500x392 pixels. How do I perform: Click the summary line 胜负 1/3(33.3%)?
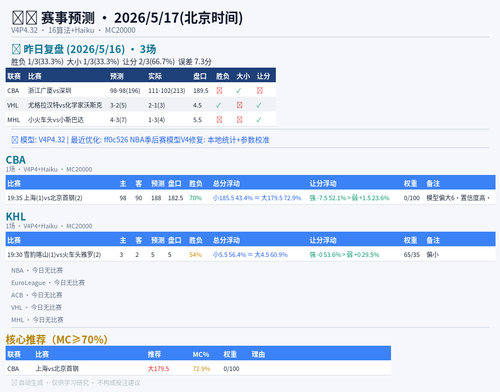click(x=37, y=62)
